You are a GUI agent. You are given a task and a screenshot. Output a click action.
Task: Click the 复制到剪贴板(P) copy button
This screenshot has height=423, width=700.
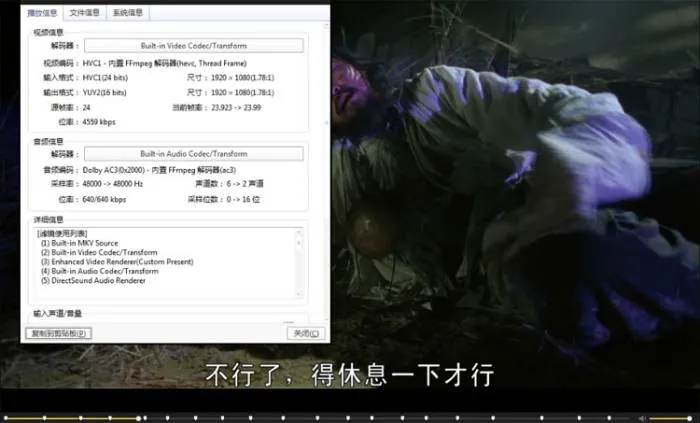(x=58, y=333)
